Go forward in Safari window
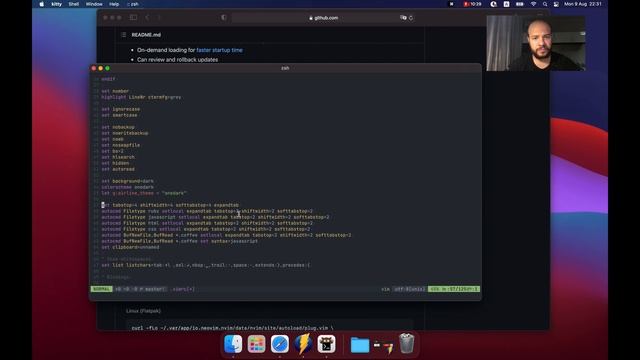Image resolution: width=640 pixels, height=360 pixels. 159,18
